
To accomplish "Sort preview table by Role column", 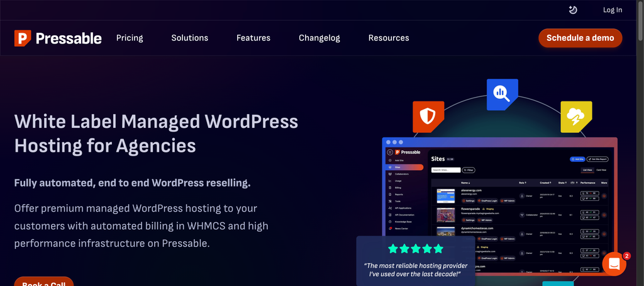I will click(x=523, y=183).
